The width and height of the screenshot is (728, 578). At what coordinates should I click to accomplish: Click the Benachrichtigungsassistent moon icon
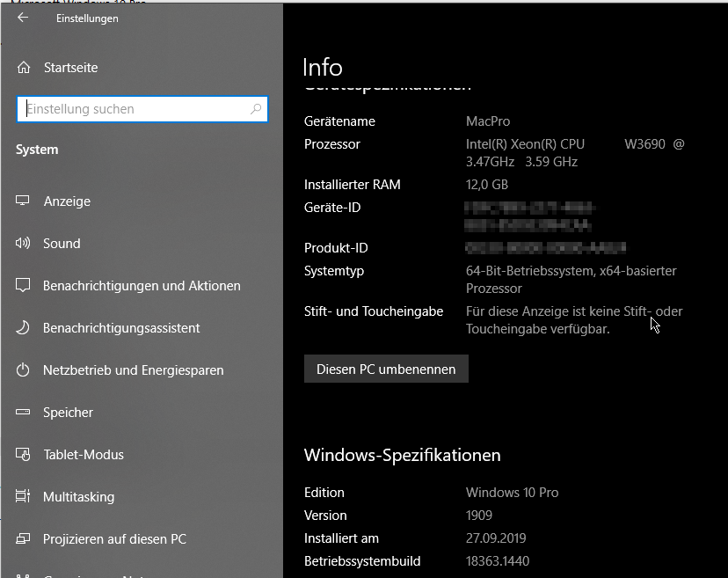(22, 327)
